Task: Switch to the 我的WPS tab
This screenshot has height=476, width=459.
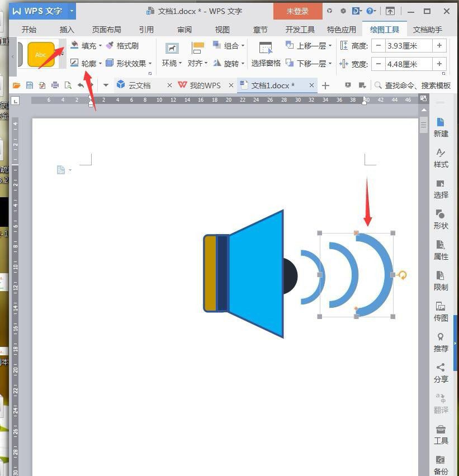Action: click(x=205, y=85)
